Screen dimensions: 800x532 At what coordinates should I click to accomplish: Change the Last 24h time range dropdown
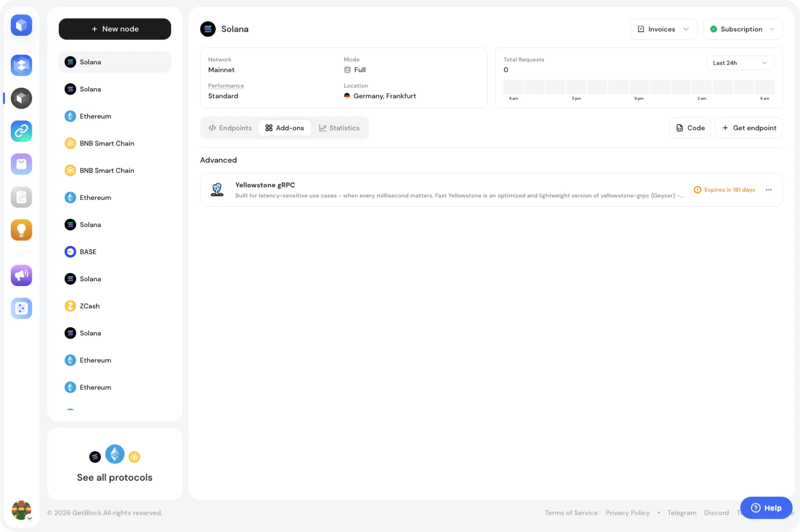(x=740, y=63)
